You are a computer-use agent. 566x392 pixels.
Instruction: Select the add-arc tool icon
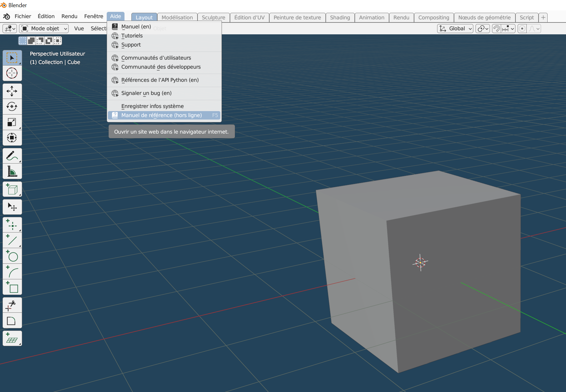(x=12, y=272)
